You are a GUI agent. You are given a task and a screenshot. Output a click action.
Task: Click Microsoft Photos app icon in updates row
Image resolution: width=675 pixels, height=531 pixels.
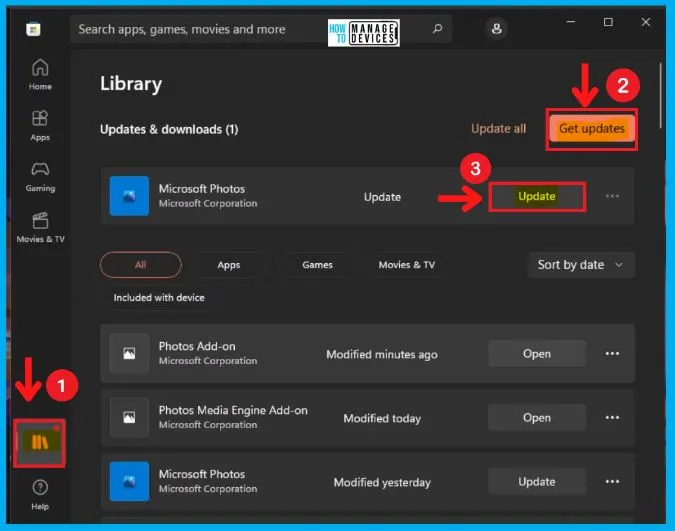129,196
